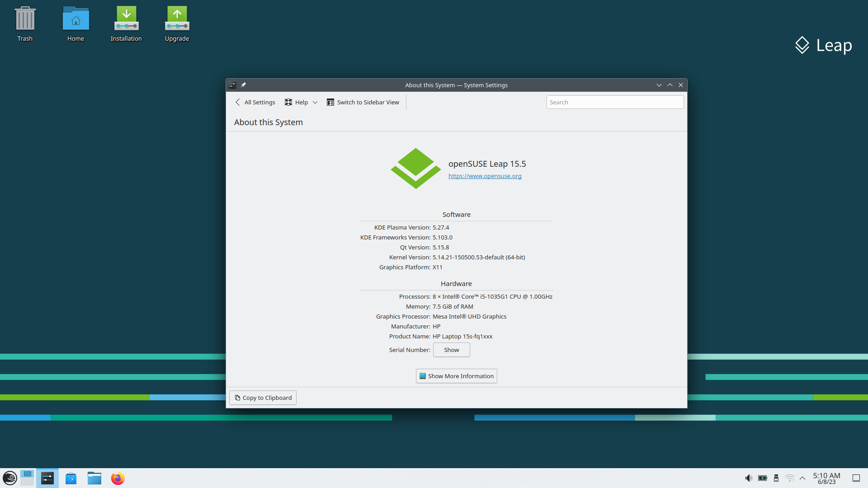Go back to All Settings
868x488 pixels.
pos(255,102)
